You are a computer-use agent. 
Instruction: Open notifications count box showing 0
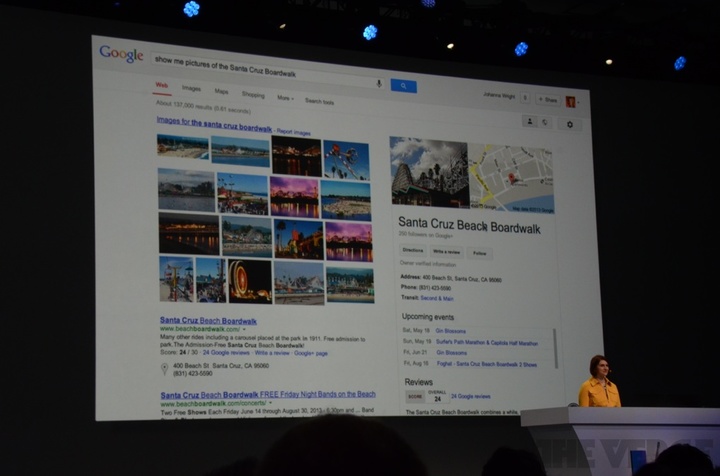525,98
